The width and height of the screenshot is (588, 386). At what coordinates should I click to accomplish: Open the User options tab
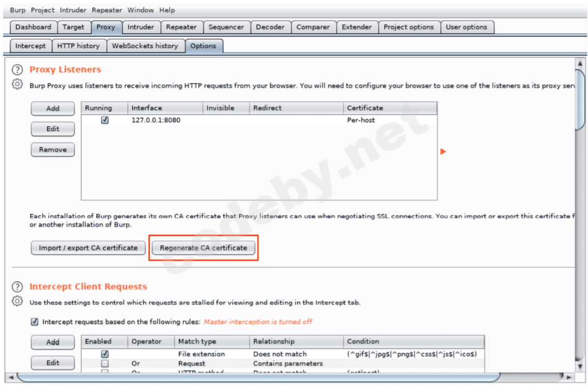(467, 27)
